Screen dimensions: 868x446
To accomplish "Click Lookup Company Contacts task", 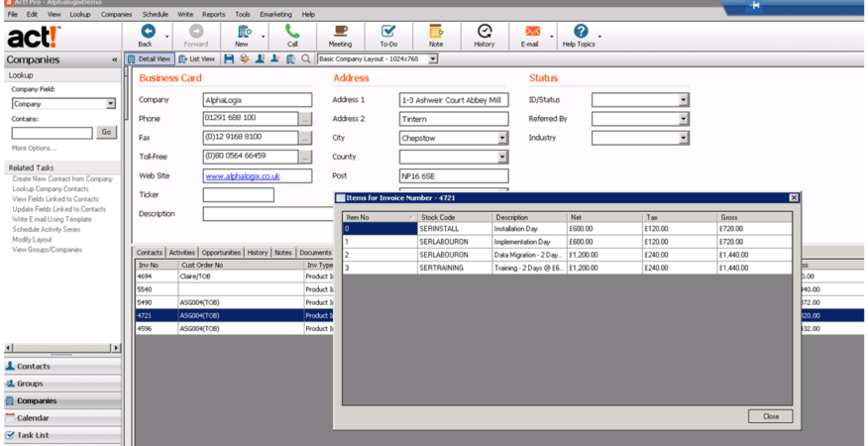I will click(x=51, y=189).
